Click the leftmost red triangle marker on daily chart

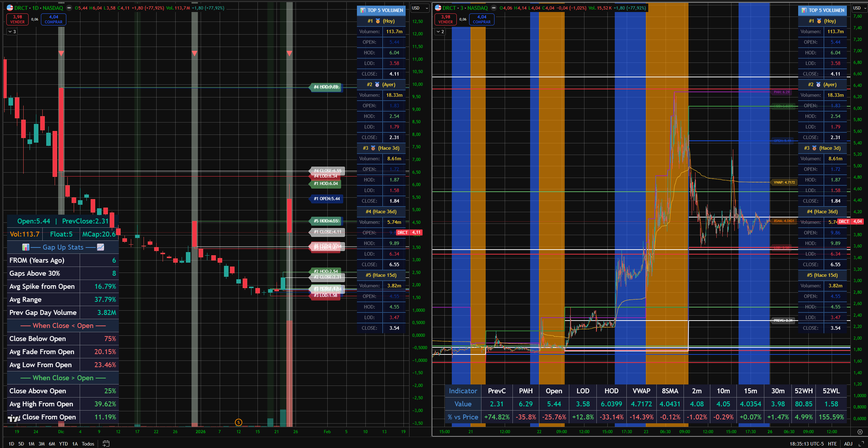61,53
